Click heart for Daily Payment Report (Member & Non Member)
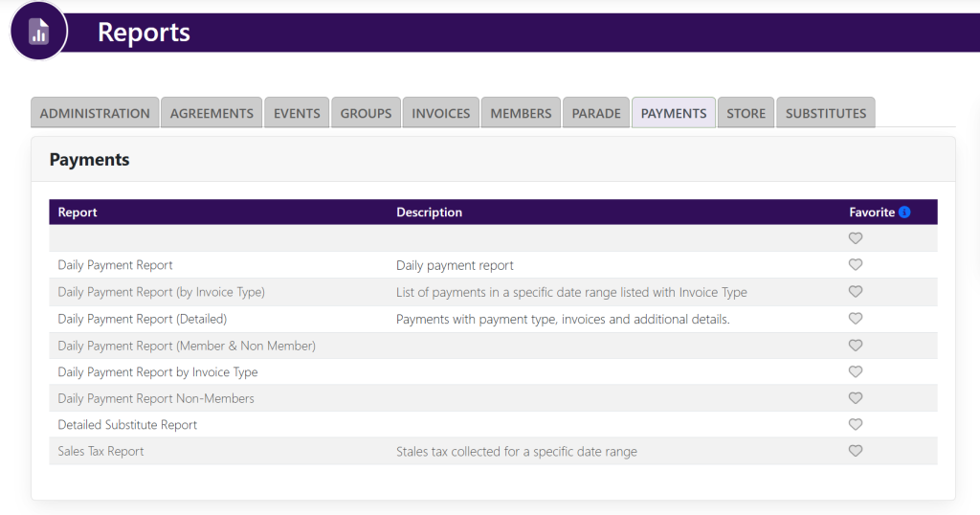The image size is (980, 515). click(856, 346)
